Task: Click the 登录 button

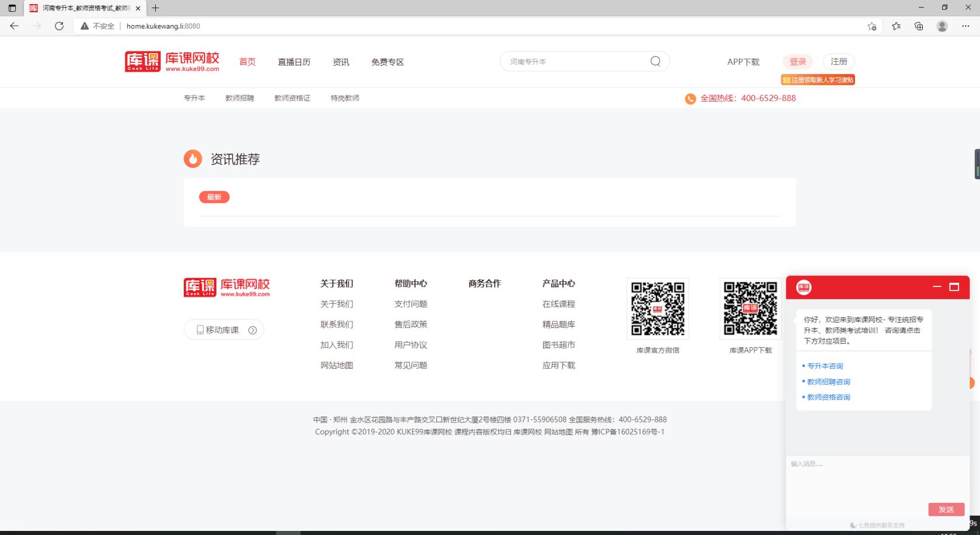Action: 797,61
